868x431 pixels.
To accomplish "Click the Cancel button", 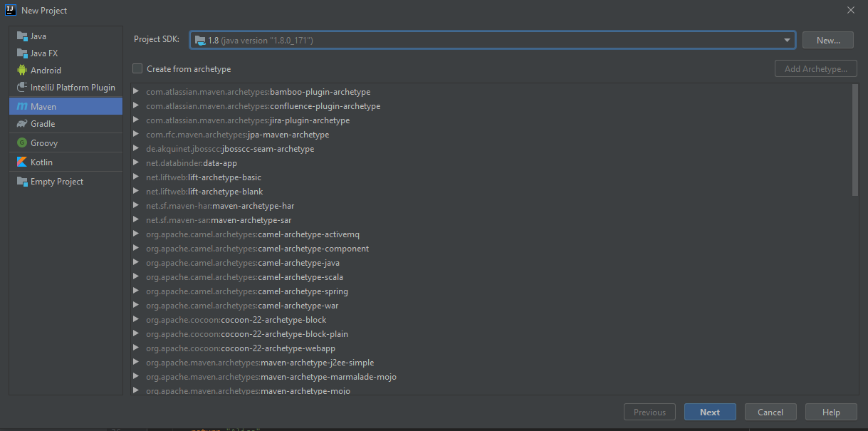I will (770, 412).
